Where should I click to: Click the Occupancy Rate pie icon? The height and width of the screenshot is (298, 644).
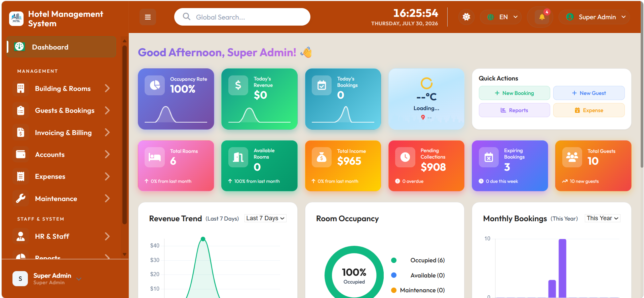pyautogui.click(x=155, y=85)
